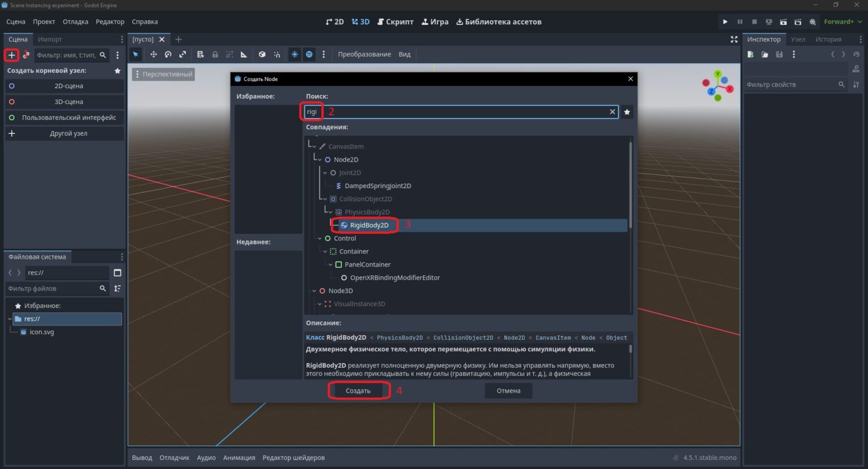
Task: Switch to the Импорт dock tab
Action: tap(50, 39)
